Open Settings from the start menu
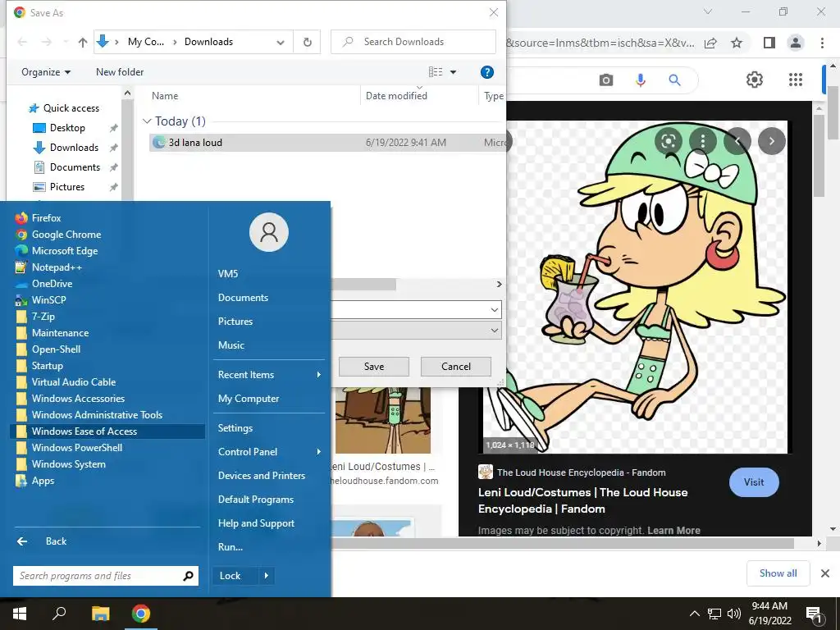The width and height of the screenshot is (840, 630). point(235,428)
